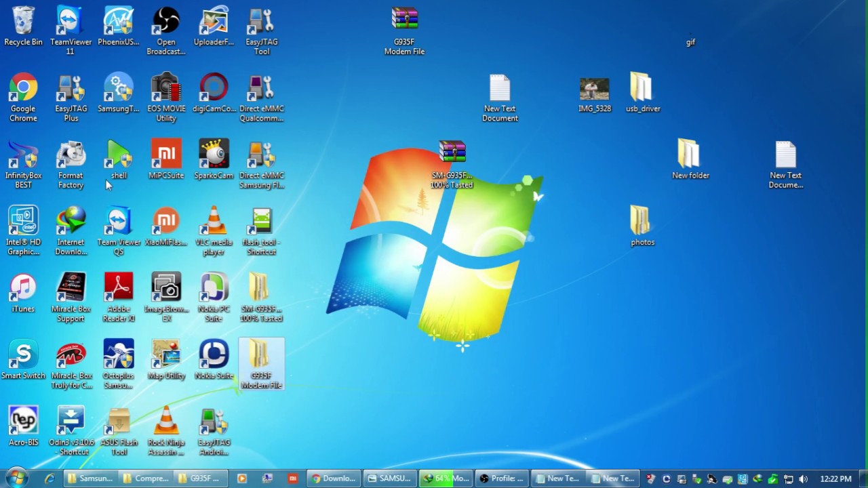Launch EasyJTAG Plus shortcut
Viewport: 868px width, 488px height.
click(x=71, y=98)
